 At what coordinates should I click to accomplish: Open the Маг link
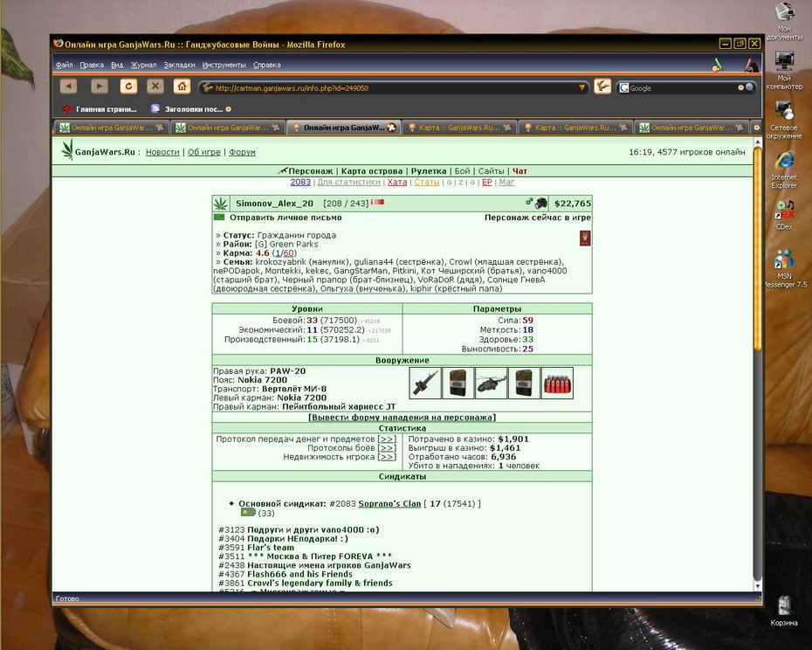pyautogui.click(x=506, y=182)
